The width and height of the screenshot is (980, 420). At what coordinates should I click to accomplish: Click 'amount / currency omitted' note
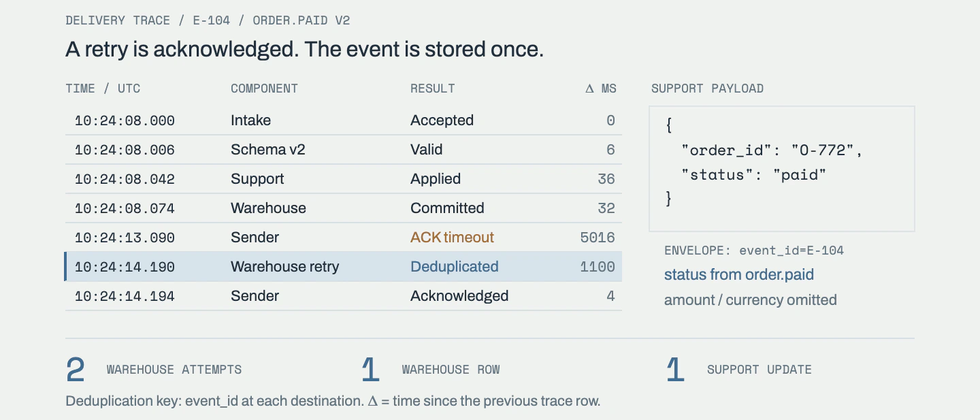coord(751,300)
